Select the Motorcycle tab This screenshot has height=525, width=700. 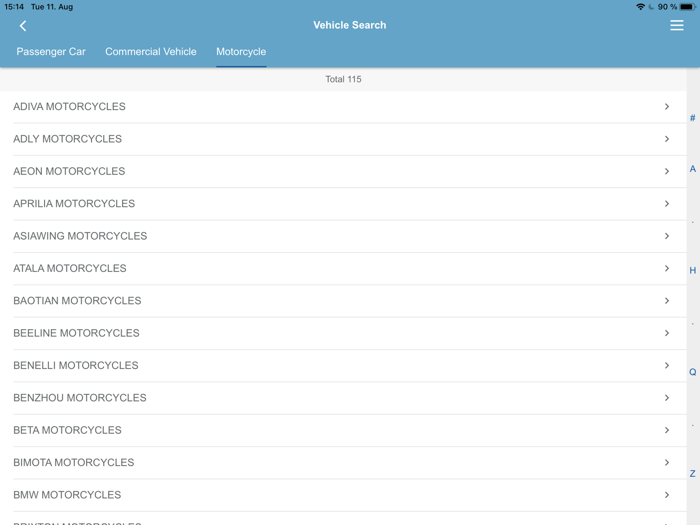[241, 52]
